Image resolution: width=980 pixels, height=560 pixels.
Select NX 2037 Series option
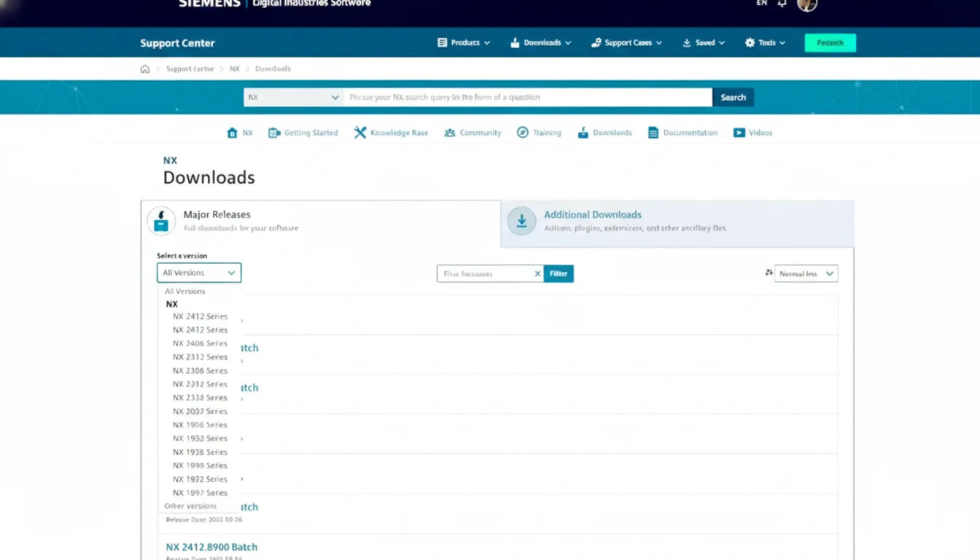click(x=201, y=412)
